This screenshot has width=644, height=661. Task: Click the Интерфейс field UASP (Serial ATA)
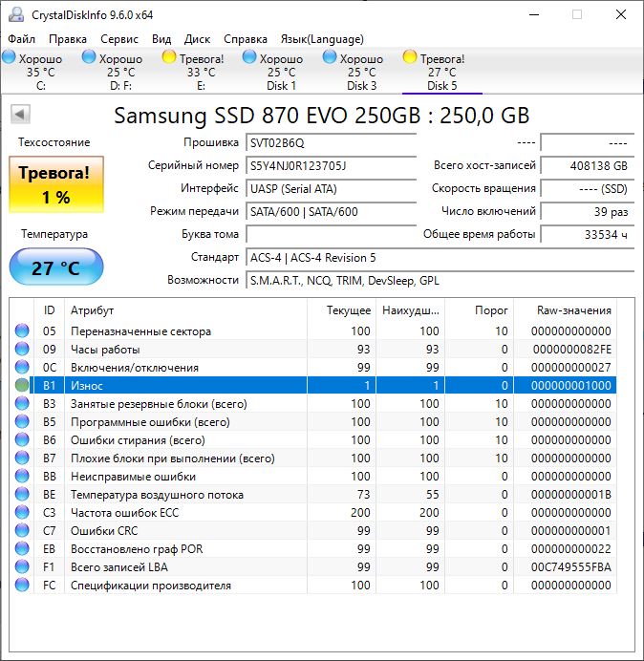click(331, 188)
